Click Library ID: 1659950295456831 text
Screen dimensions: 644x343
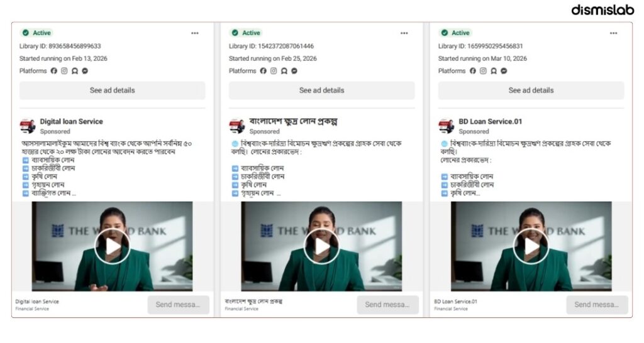(480, 46)
